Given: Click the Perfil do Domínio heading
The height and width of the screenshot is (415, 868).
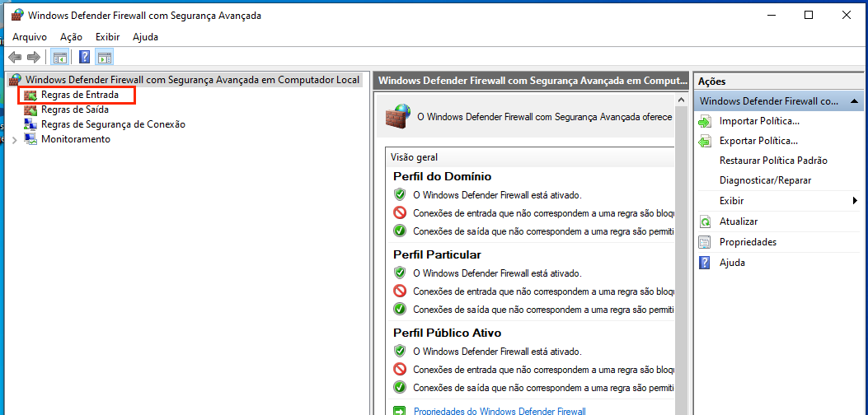Looking at the screenshot, I should [x=443, y=176].
